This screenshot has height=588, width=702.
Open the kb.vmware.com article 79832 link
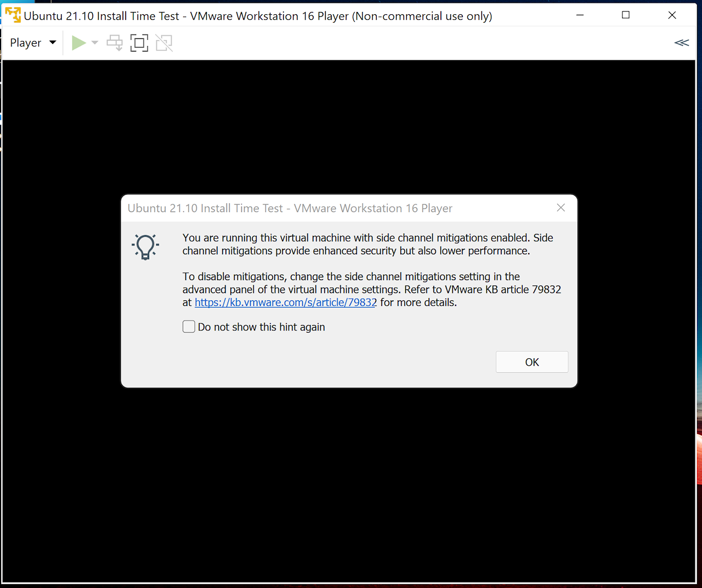(286, 302)
